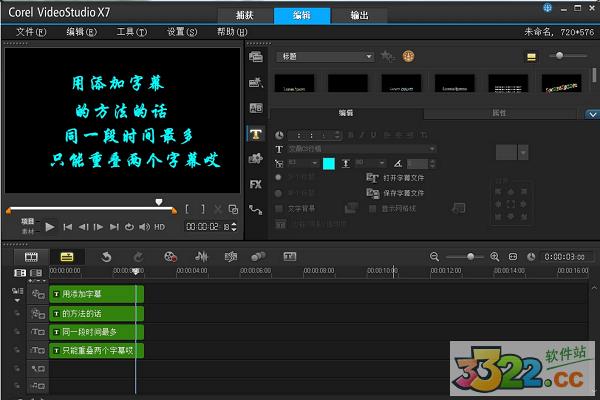Expand the options panel chevron
This screenshot has width=600, height=400.
[x=591, y=114]
